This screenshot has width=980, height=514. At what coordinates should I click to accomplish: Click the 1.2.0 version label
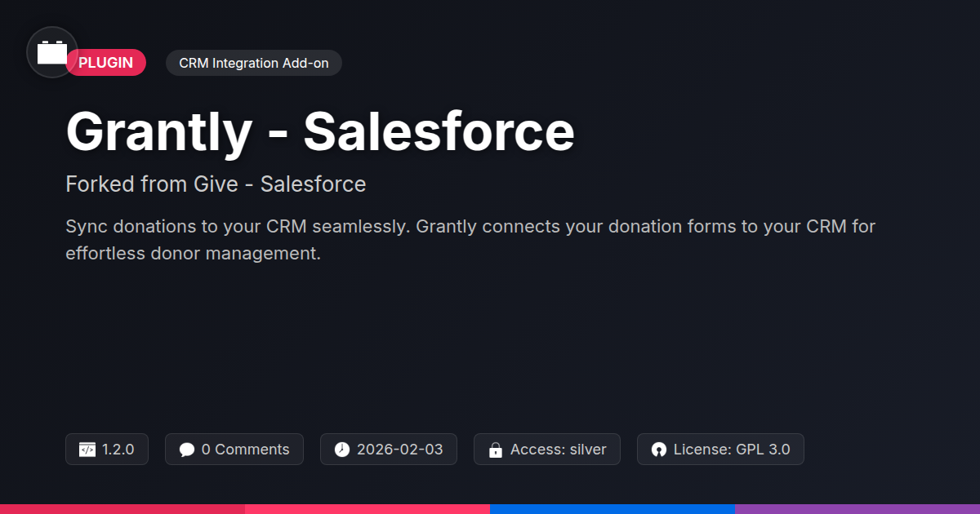(118, 450)
